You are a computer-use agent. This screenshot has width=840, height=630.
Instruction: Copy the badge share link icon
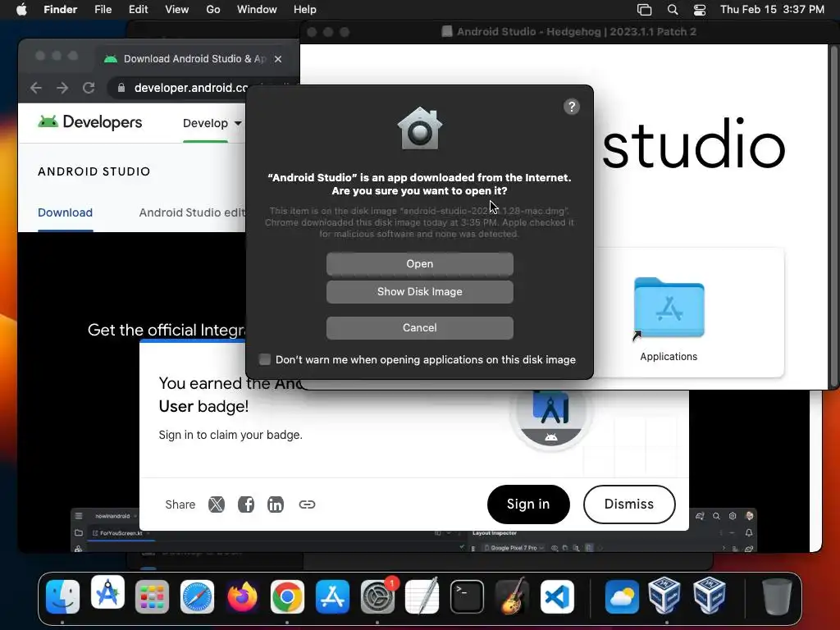click(x=307, y=504)
